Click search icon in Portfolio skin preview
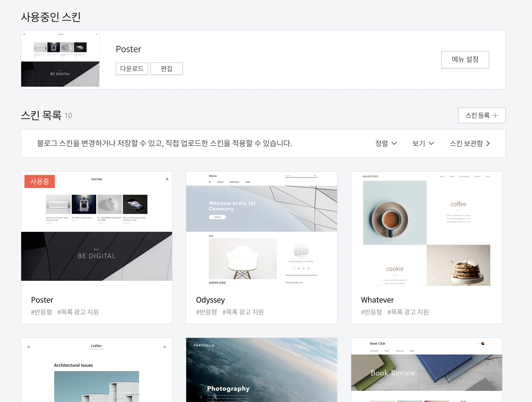Image resolution: width=532 pixels, height=402 pixels. (322, 346)
